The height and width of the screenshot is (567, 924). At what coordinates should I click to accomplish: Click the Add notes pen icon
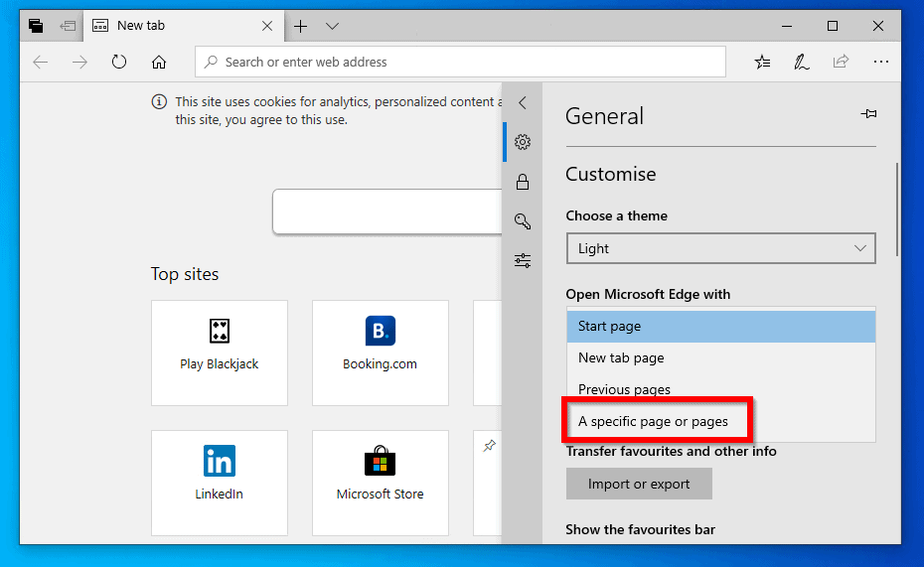point(802,62)
